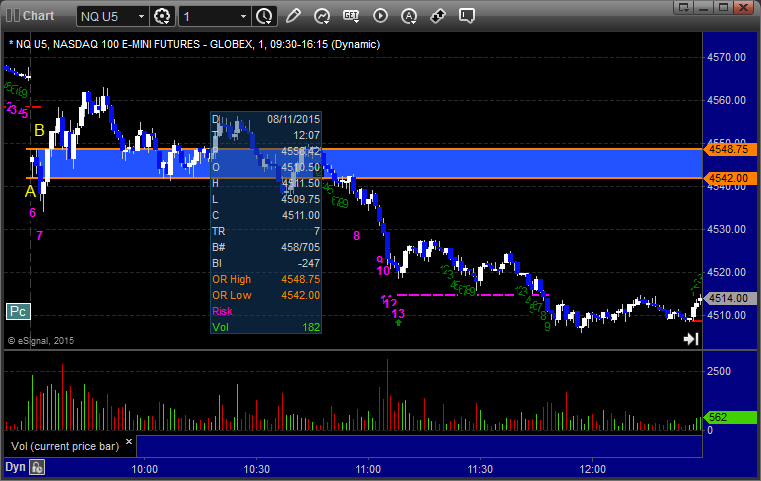Click the magenta 8 count label
This screenshot has width=761, height=481.
(357, 236)
